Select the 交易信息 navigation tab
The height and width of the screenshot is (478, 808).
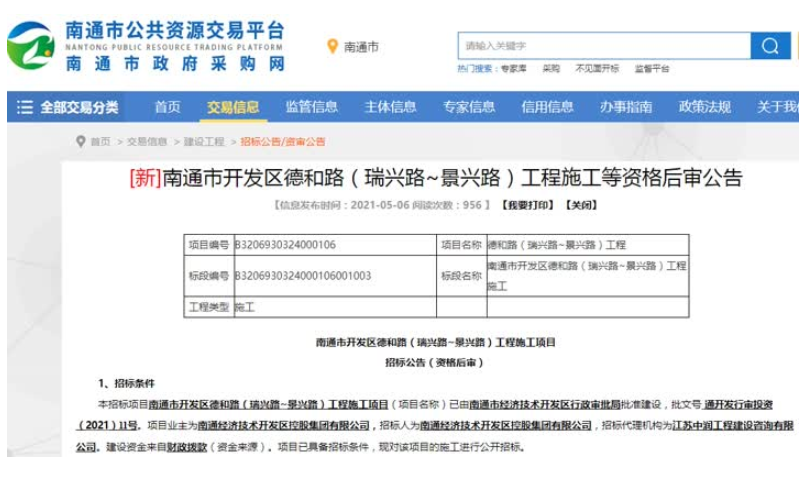click(x=233, y=107)
